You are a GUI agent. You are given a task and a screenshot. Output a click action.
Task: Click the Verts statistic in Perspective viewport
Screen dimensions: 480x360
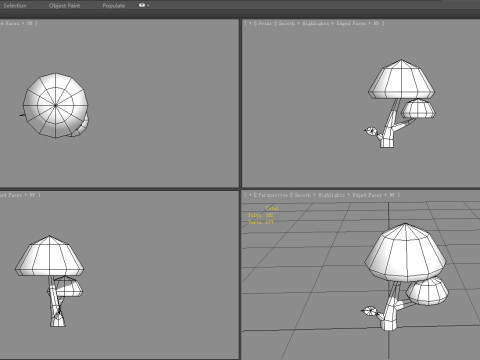[261, 222]
